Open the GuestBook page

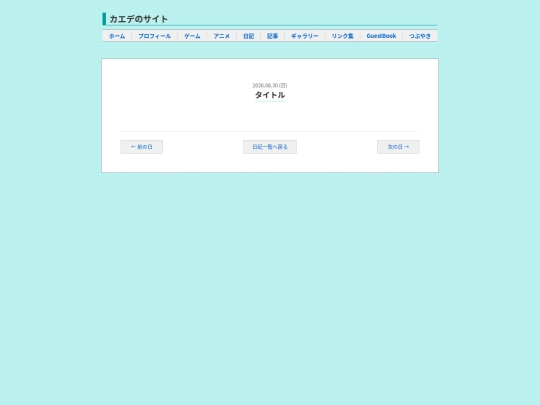(381, 36)
